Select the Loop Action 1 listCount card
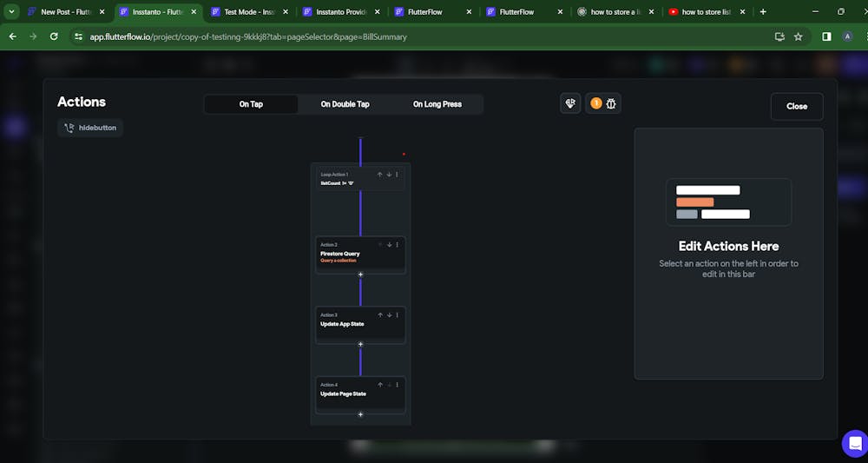868x463 pixels. pyautogui.click(x=360, y=180)
